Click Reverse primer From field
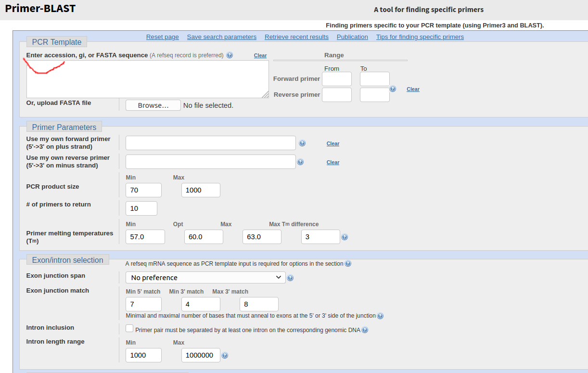This screenshot has height=373, width=588. point(337,95)
